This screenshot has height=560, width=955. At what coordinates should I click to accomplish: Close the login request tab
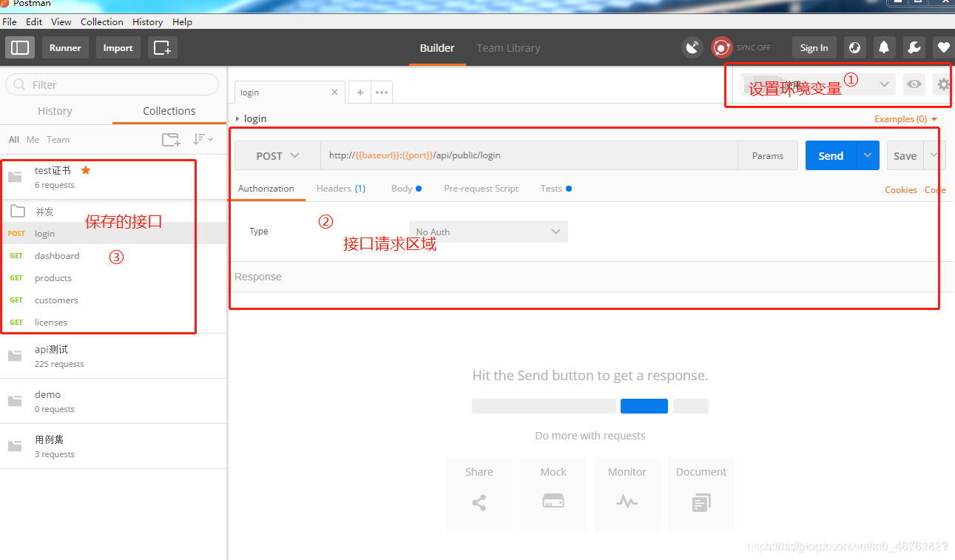tap(334, 92)
